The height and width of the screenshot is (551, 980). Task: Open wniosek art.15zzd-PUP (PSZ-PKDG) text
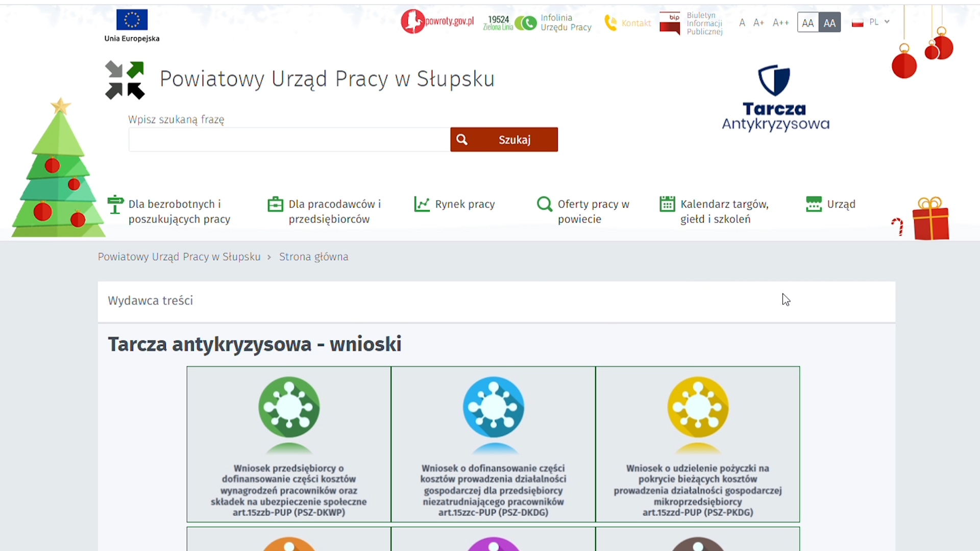pyautogui.click(x=698, y=490)
